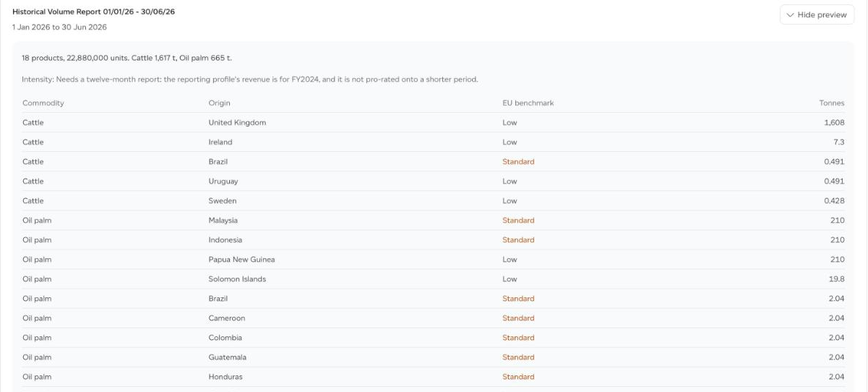
Task: Select the Honduras origin cell
Action: 225,377
